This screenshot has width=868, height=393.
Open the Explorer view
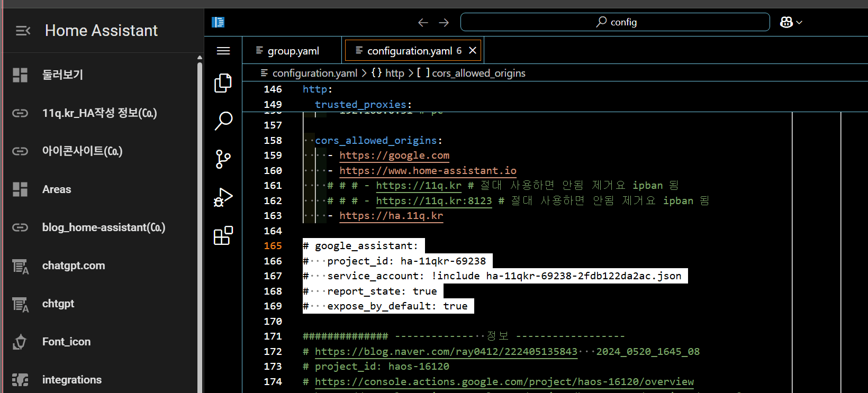click(x=223, y=83)
